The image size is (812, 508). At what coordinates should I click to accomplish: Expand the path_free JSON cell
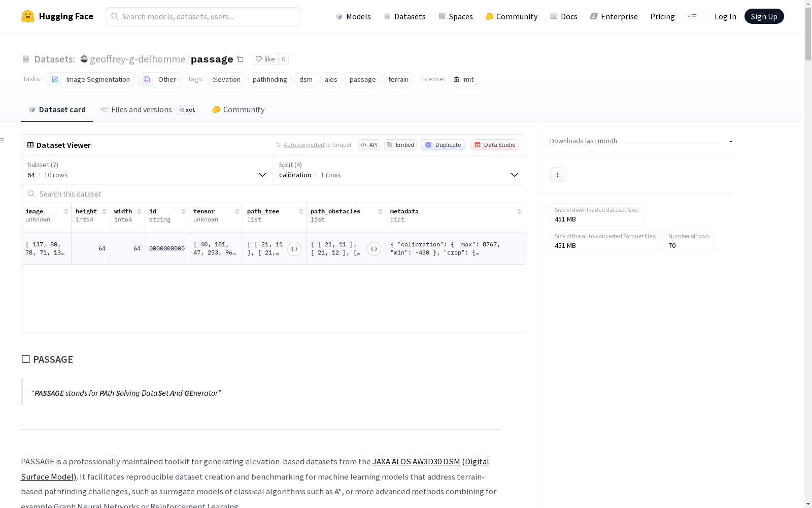pos(294,249)
